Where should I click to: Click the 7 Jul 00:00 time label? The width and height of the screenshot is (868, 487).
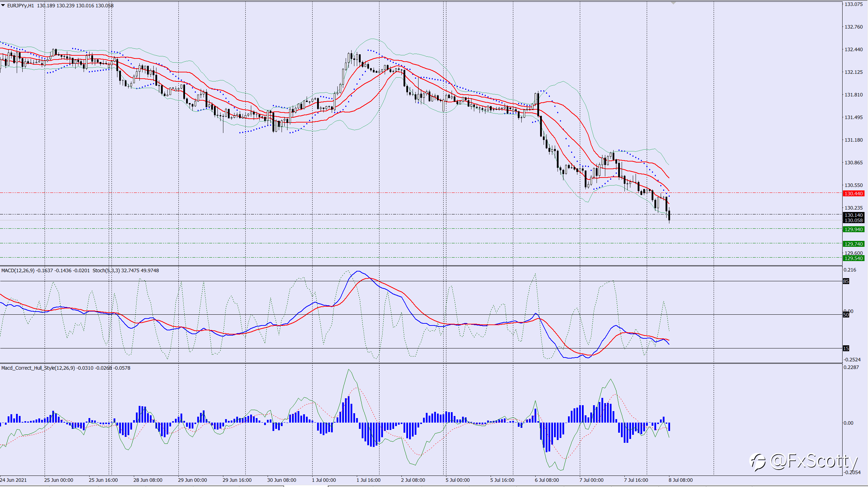(591, 480)
